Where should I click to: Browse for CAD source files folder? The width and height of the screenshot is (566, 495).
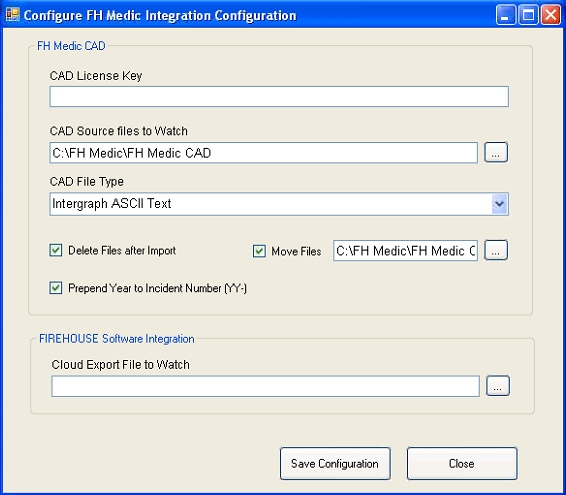point(496,152)
